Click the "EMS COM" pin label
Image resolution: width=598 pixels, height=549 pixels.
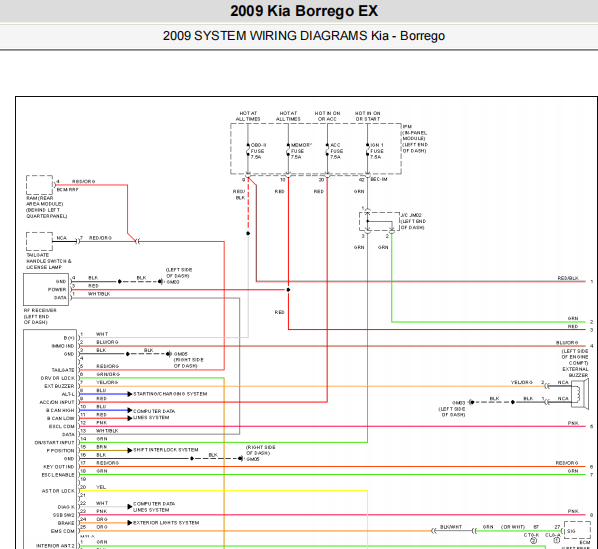pos(63,531)
